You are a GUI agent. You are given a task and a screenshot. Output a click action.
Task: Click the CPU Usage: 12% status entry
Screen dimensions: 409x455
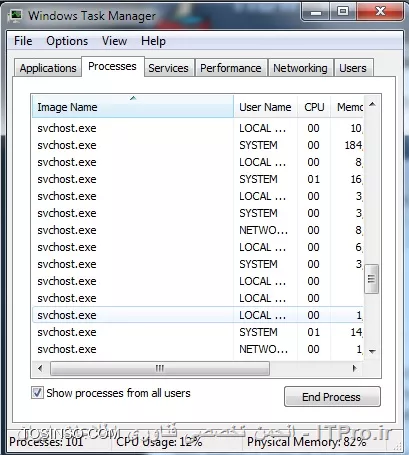(x=159, y=442)
